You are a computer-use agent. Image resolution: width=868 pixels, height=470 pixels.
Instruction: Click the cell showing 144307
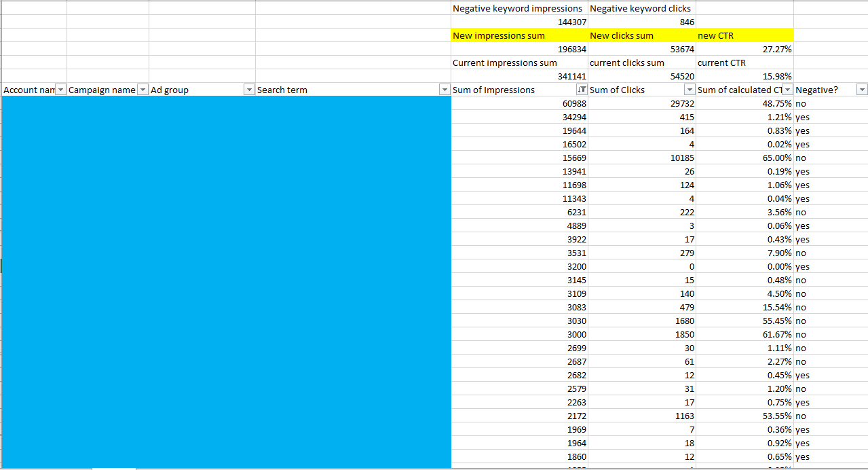(519, 22)
